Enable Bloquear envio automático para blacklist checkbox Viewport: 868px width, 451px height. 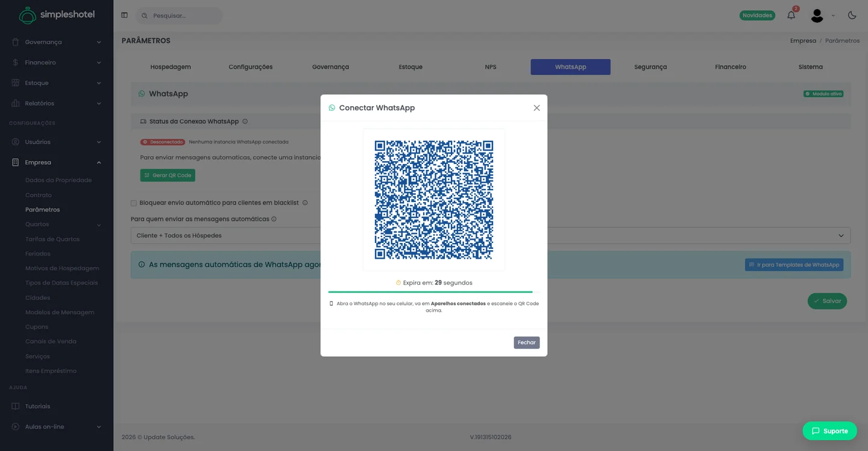click(134, 203)
